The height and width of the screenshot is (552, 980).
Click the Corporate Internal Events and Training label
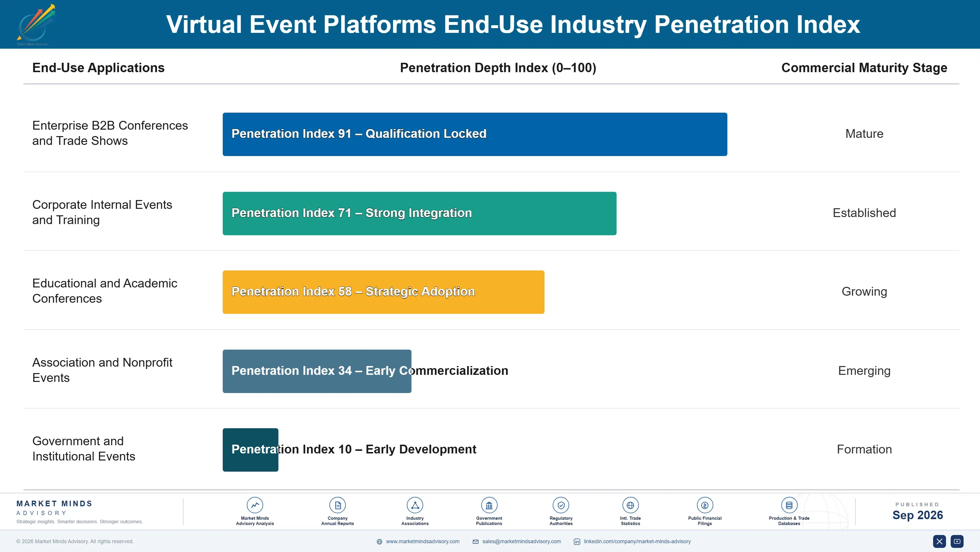click(102, 212)
